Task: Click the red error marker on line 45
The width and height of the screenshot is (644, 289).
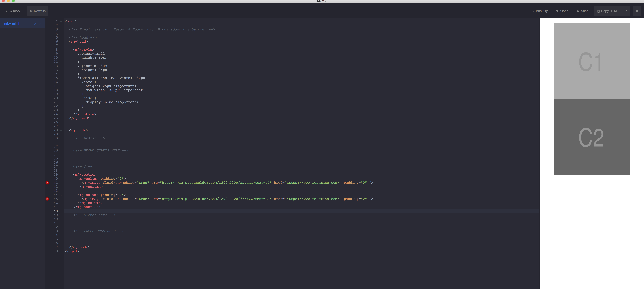Action: [47, 199]
